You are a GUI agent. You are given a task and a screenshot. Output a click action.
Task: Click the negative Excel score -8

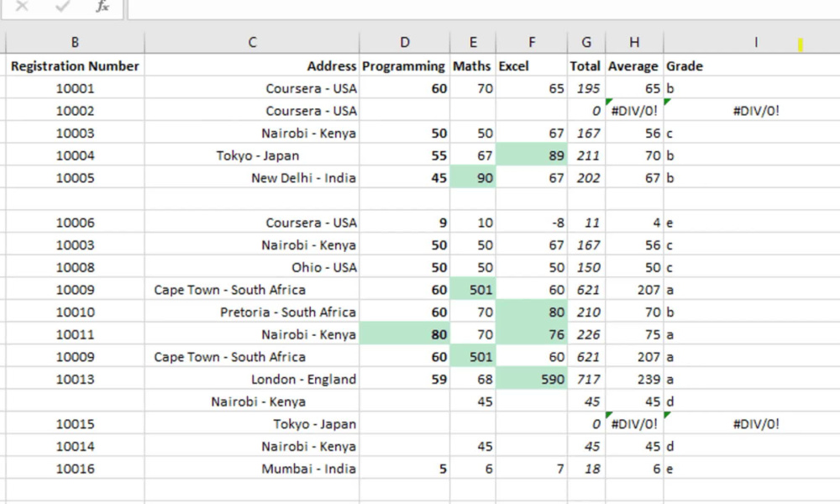point(532,223)
